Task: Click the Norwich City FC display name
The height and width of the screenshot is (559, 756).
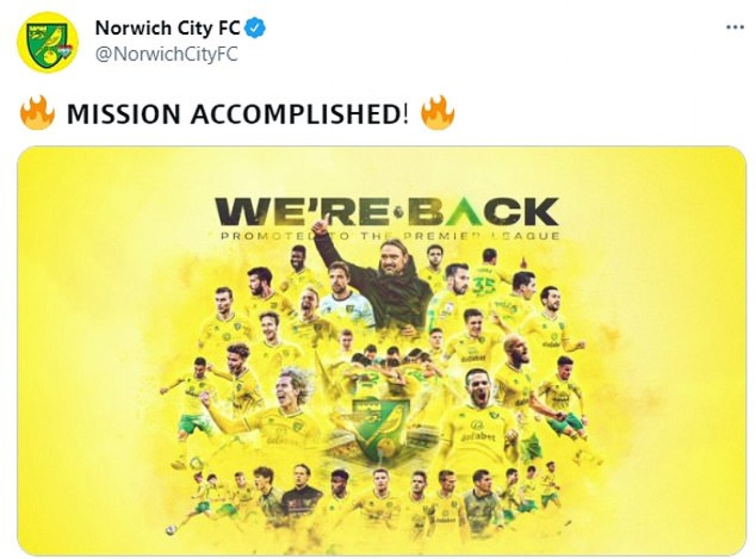Action: tap(168, 28)
